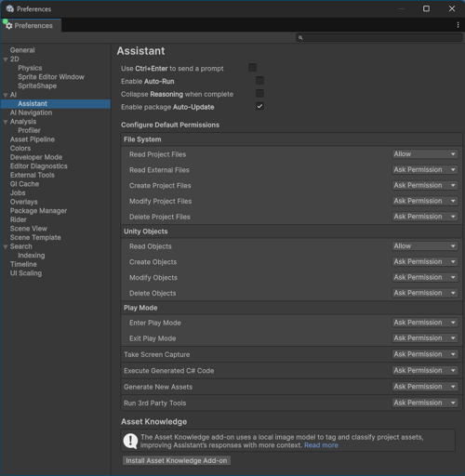Click the gear icon on the Preferences tab
The width and height of the screenshot is (465, 476).
pos(9,26)
